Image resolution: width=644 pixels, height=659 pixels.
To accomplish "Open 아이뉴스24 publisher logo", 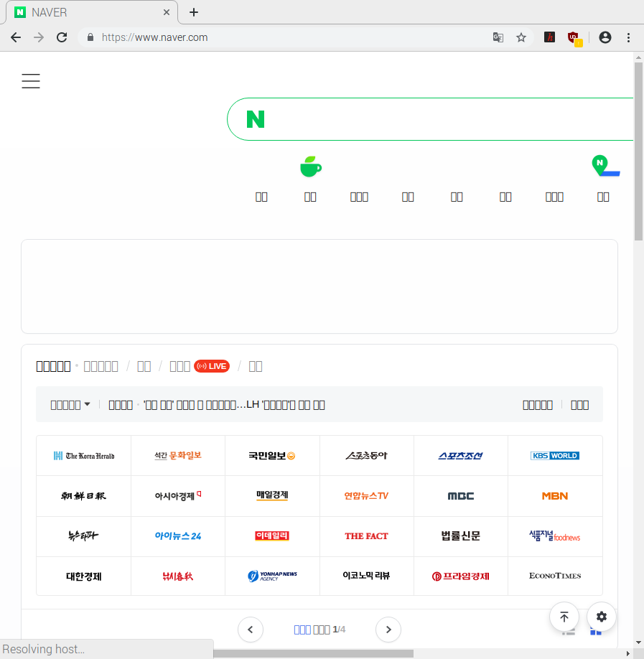I will point(178,536).
